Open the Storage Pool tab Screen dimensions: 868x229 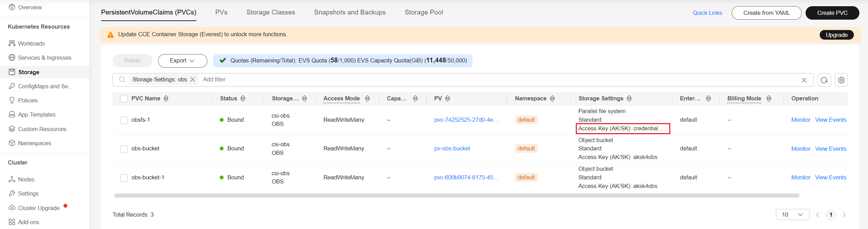[x=424, y=12]
